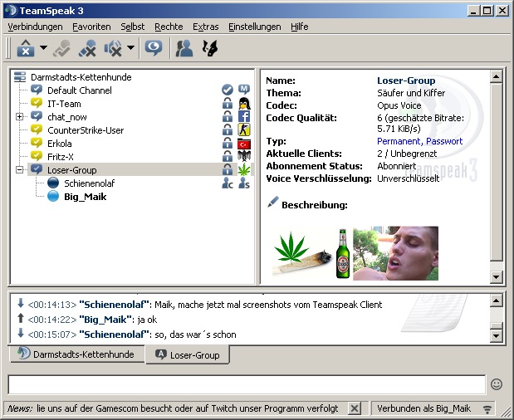The image size is (514, 420).
Task: Open the Selbst menu
Action: coord(132,27)
